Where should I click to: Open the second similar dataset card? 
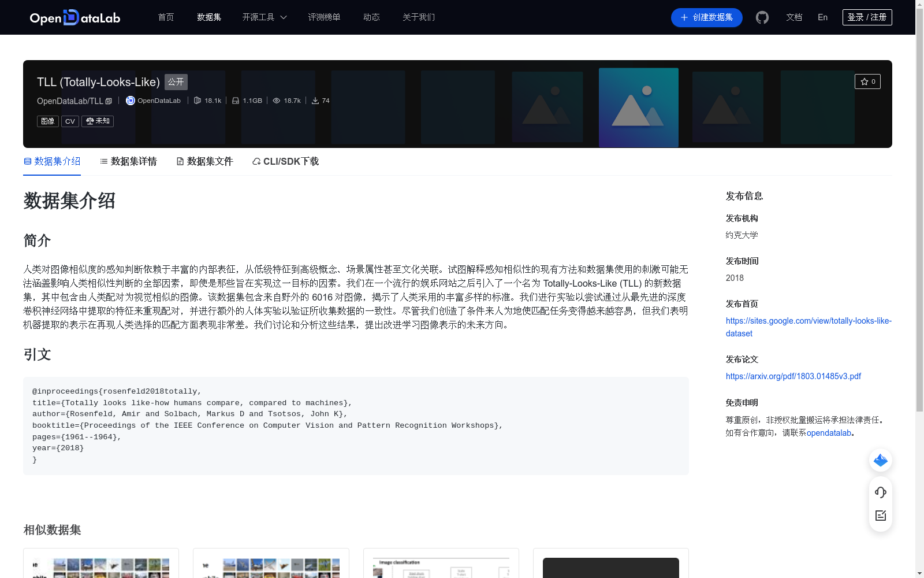pos(271,563)
